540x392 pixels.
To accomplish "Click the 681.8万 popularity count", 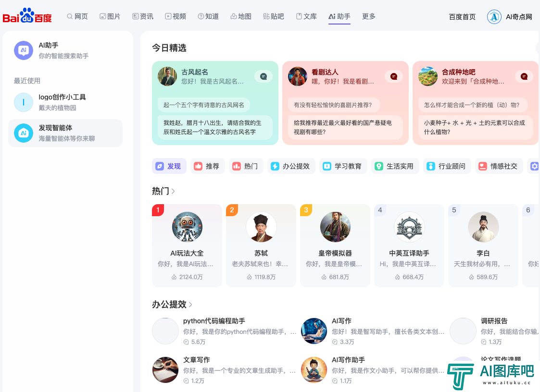I will pyautogui.click(x=336, y=277).
